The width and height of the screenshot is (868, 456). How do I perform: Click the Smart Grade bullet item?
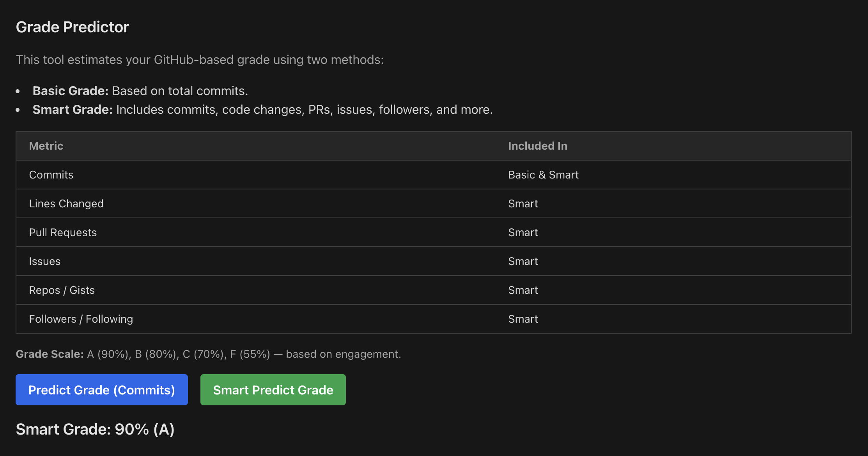(263, 110)
